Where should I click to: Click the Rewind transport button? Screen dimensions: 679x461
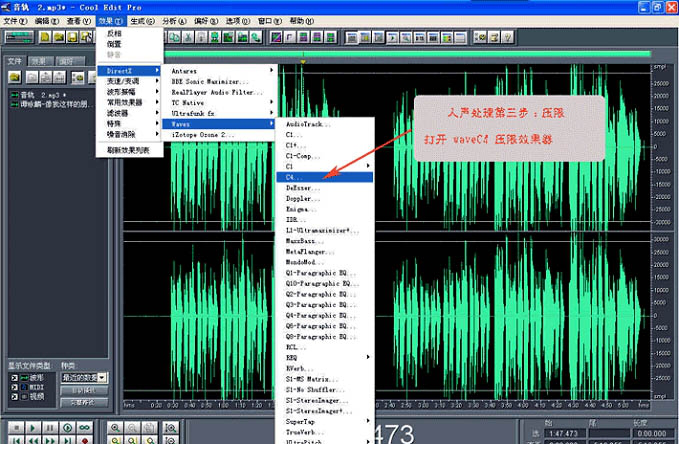coord(33,440)
